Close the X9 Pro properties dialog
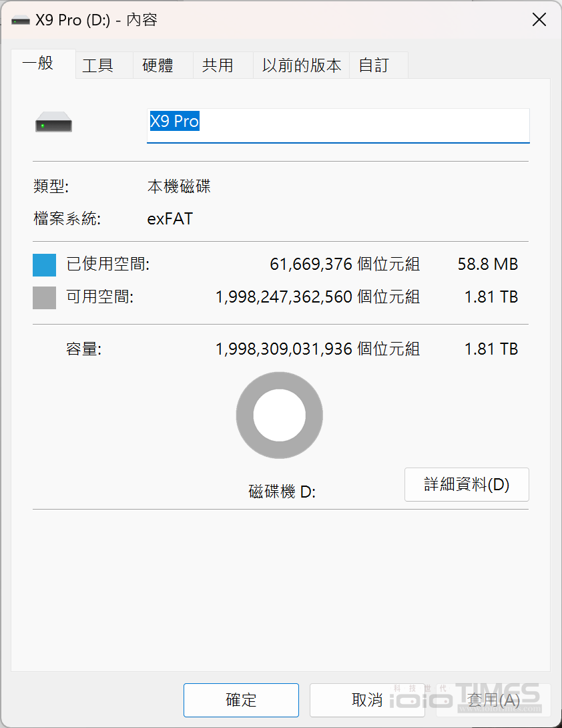 pos(539,20)
